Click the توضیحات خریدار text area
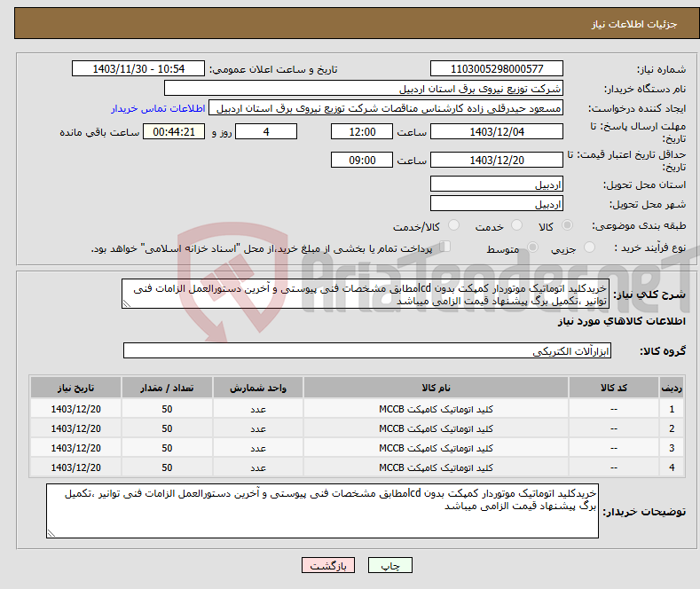 click(322, 511)
